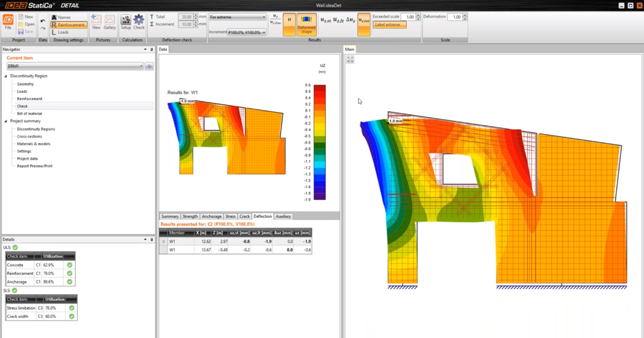Toggle Names in drawing settings
Screen dimensions: 644x338
click(64, 18)
